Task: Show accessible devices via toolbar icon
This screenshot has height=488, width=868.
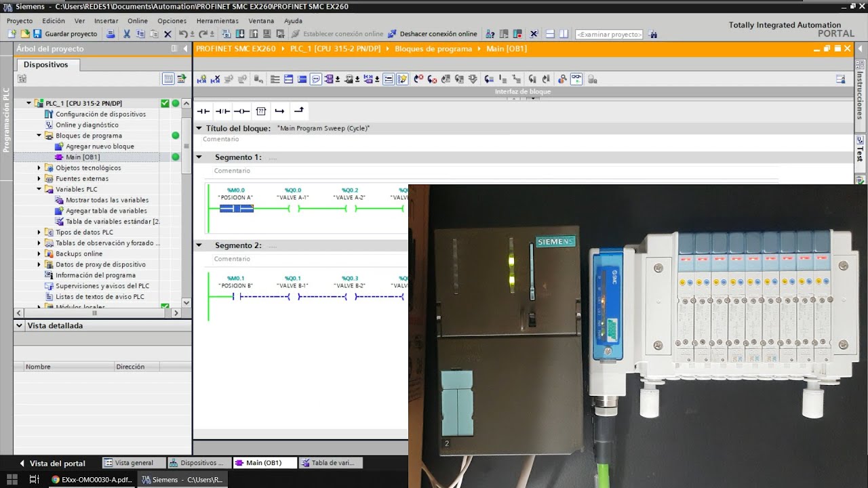Action: point(490,34)
